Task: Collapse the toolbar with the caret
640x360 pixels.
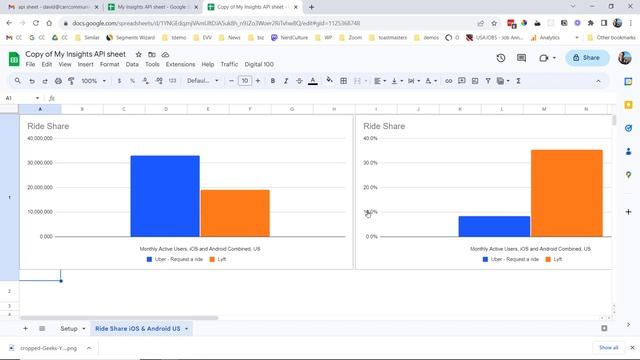Action: point(598,81)
